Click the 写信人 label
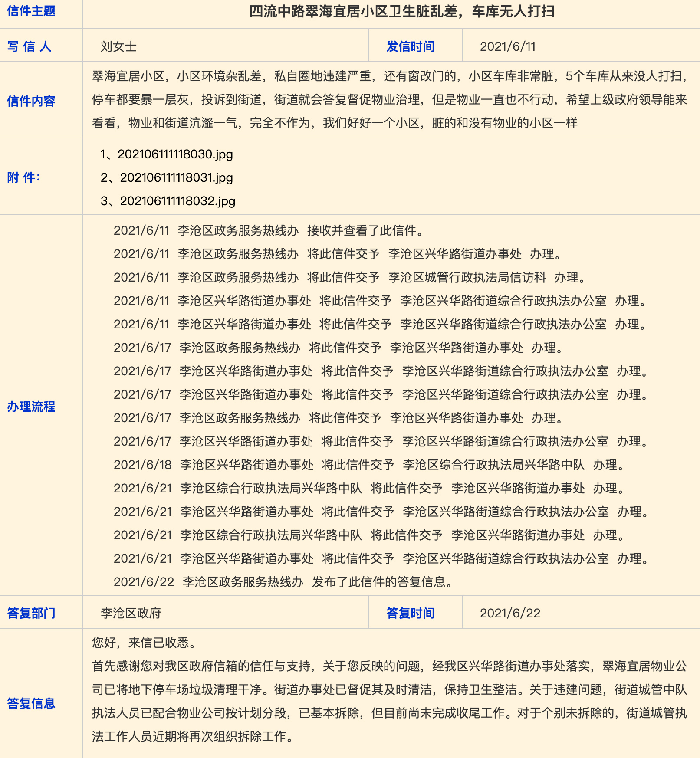 point(30,46)
